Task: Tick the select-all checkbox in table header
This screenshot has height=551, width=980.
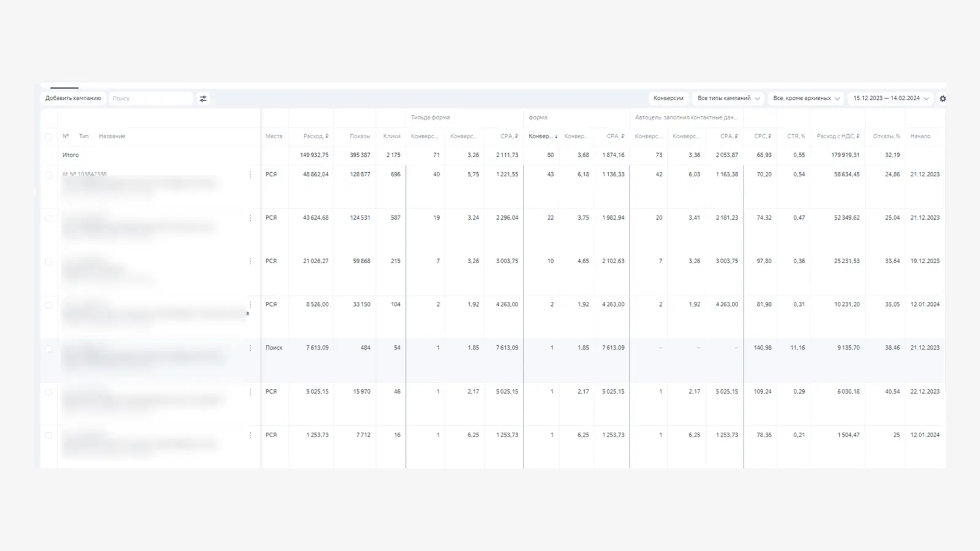Action: (x=48, y=137)
